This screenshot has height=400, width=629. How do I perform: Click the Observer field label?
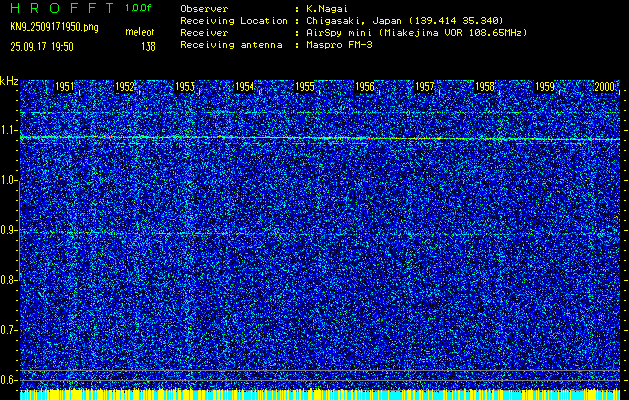pos(204,9)
